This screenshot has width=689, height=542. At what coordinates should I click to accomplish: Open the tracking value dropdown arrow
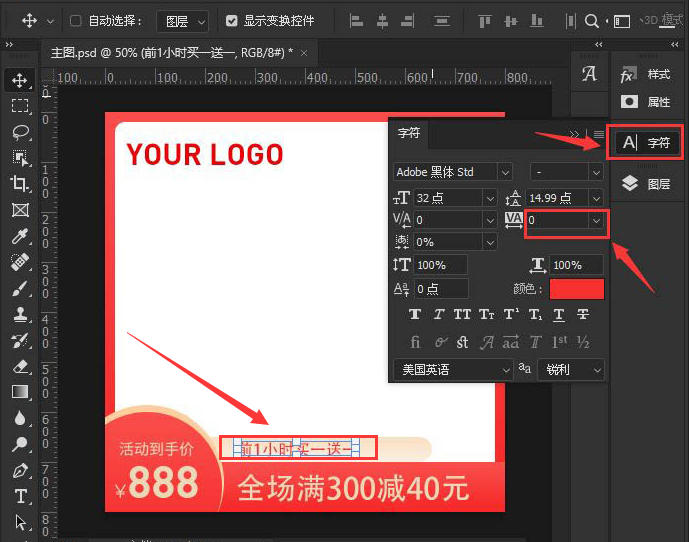(596, 220)
